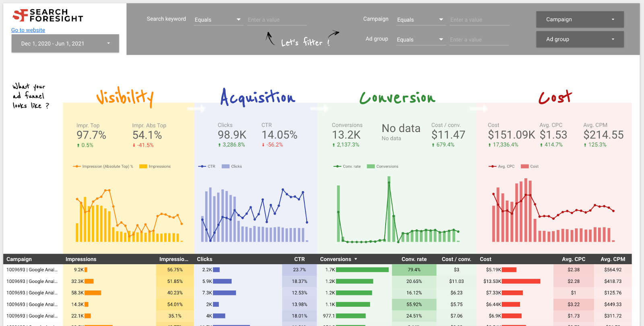
Task: Open the date range picker dropdown
Action: [65, 43]
